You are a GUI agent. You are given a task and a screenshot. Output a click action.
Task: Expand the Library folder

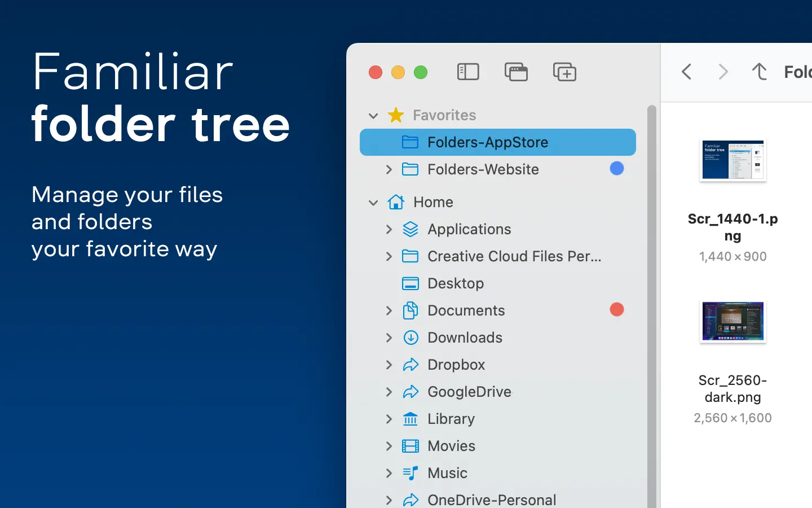[x=389, y=419]
